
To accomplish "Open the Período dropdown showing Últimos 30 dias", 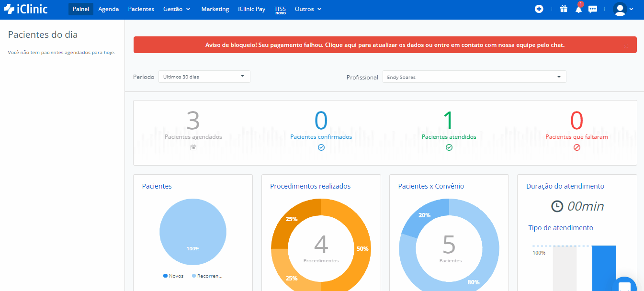I will [x=204, y=77].
